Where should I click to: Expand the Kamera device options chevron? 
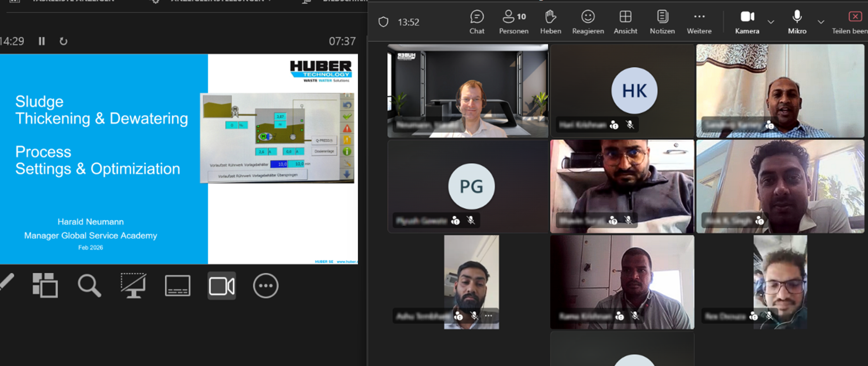[771, 22]
